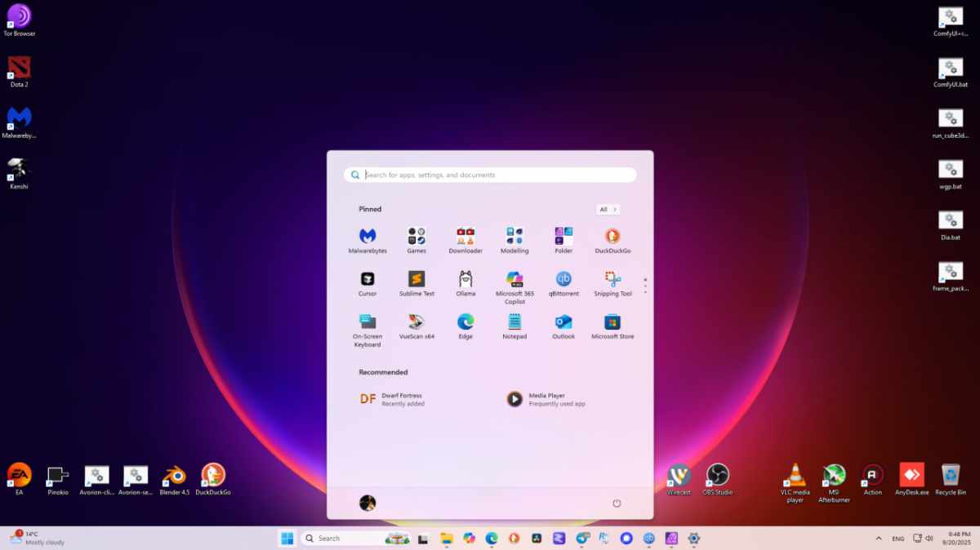Expand the Modelling pinned folder
Screen dimensions: 980x550
point(514,236)
